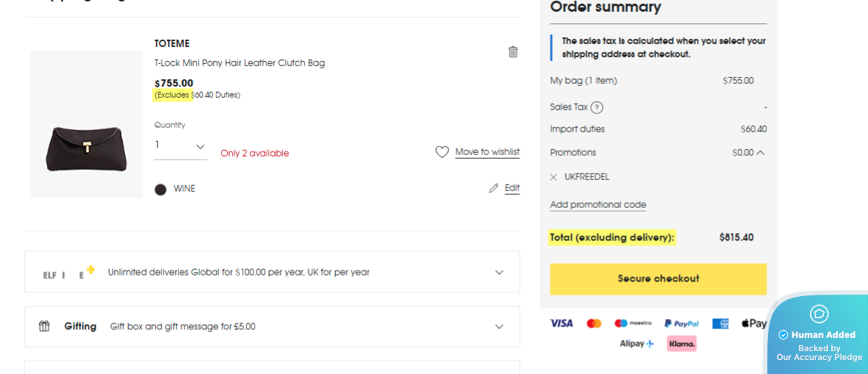Click the Klarna payment badge
Screen dimensions: 868x374
(681, 343)
